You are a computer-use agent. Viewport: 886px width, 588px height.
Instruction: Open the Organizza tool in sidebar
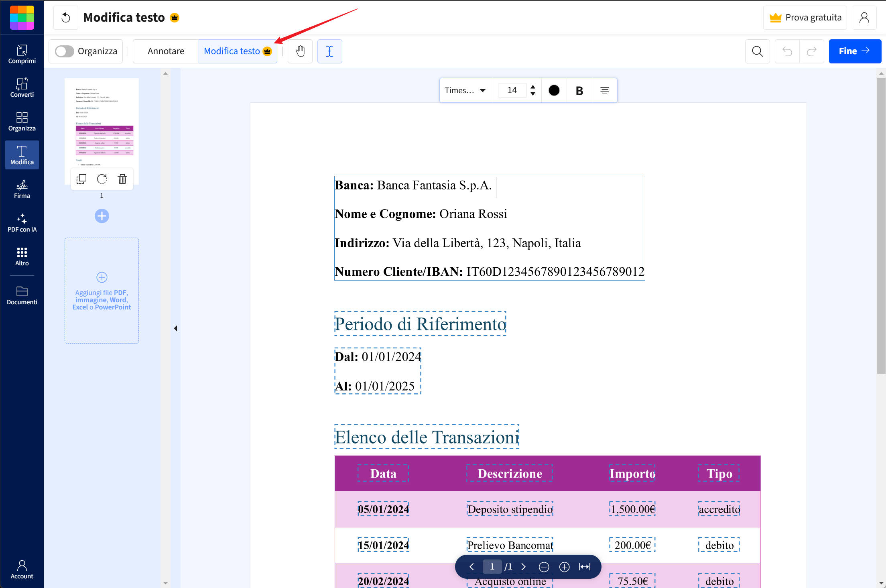(x=22, y=122)
